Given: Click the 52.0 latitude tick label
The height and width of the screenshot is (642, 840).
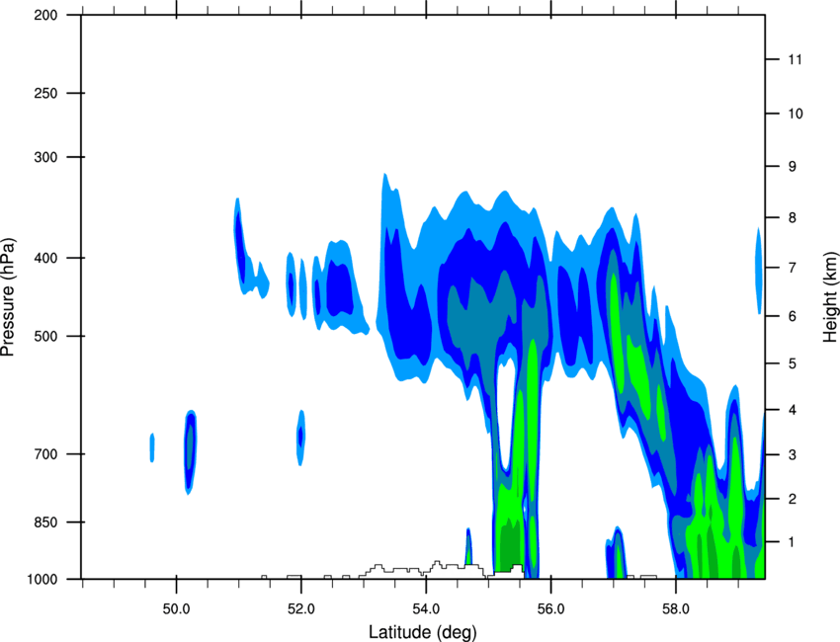Looking at the screenshot, I should click(301, 609).
